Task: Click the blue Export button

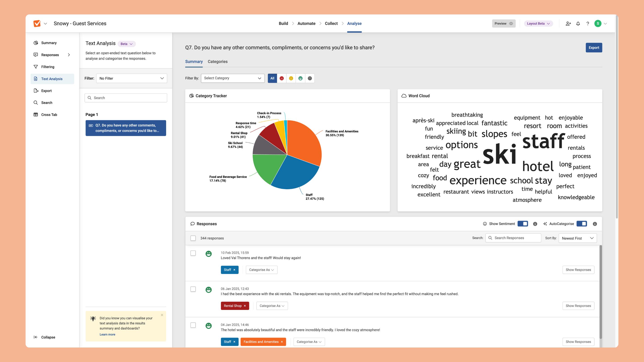Action: (x=593, y=47)
